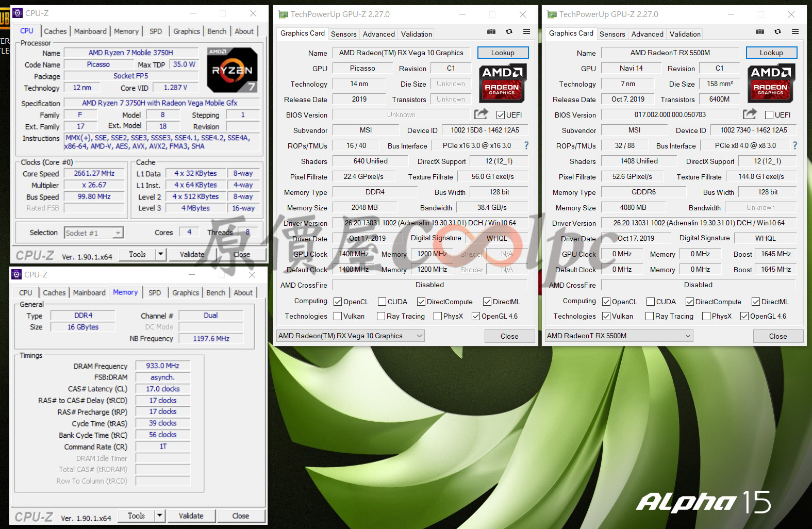Switch to Caches tab in upper CPU-Z window
This screenshot has height=529, width=812.
coord(55,31)
